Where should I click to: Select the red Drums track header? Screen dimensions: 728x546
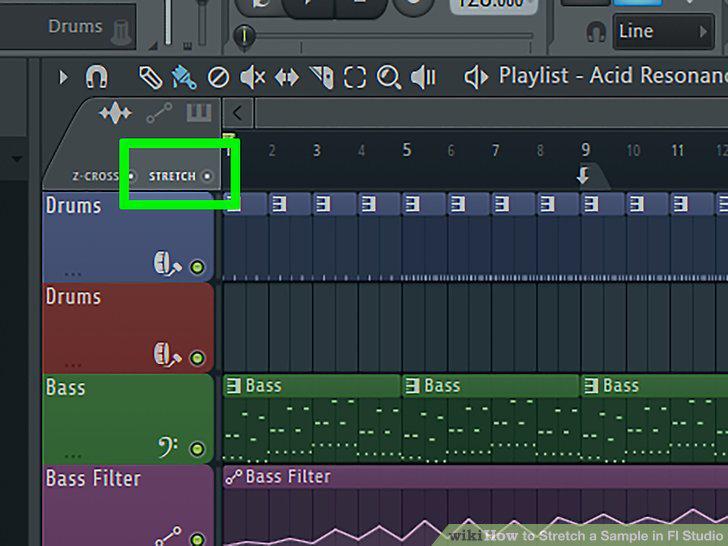[x=128, y=328]
